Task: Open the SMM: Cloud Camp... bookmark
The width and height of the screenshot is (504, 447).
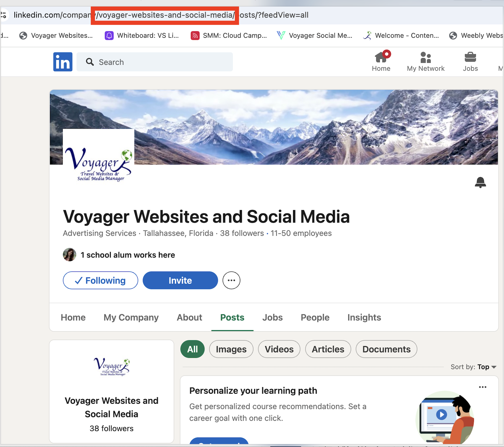Action: [x=229, y=36]
